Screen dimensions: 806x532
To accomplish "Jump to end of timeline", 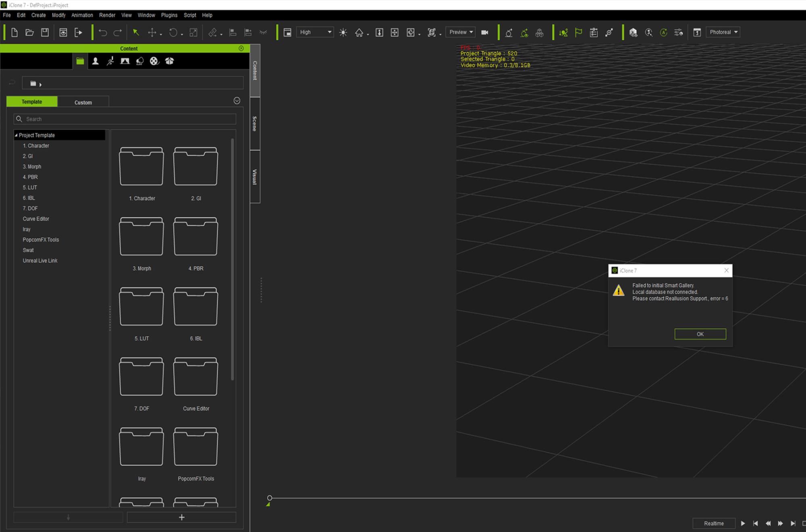I will tap(793, 523).
